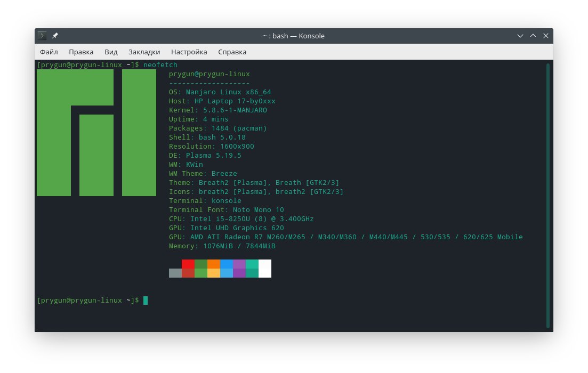Click the 'Theme: Breath2 [Plasma]' line
Viewport: 588px width, 373px height.
coord(254,183)
